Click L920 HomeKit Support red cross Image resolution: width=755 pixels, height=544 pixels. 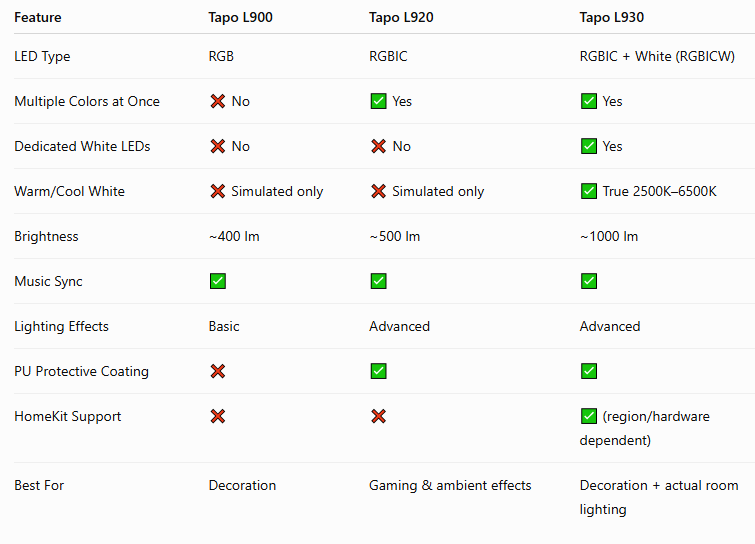[378, 416]
